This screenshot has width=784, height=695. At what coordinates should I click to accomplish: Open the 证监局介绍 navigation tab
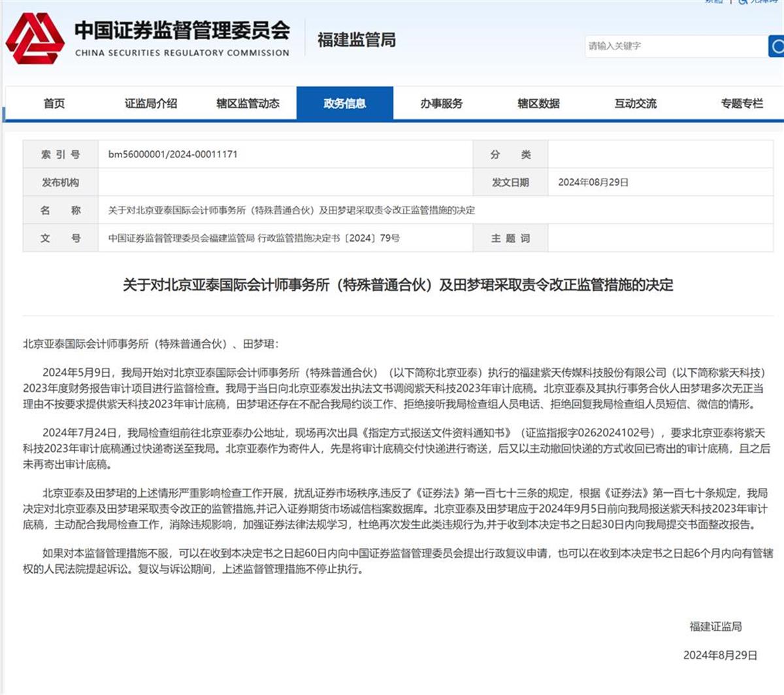point(151,103)
